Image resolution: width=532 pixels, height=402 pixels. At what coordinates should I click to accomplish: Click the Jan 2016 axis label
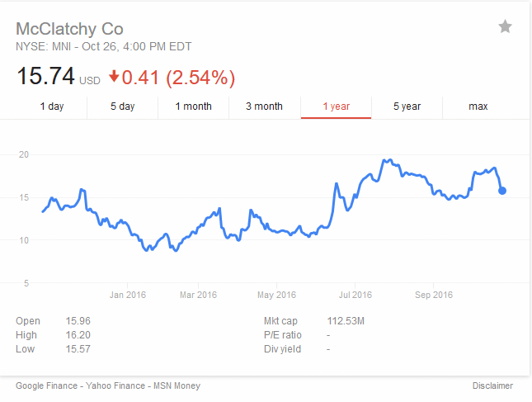pos(128,295)
